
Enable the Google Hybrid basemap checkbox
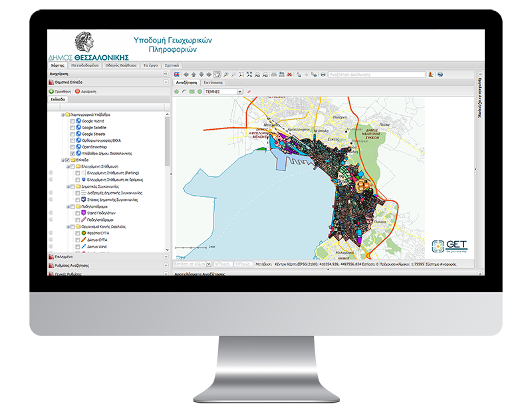click(72, 121)
